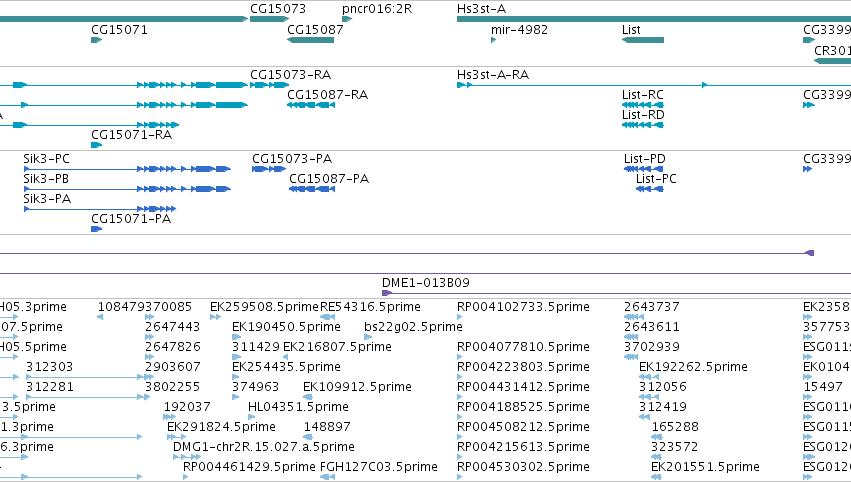Screen dimensions: 851x482
Task: Select the Sik3-PA protein label
Action: coord(47,199)
